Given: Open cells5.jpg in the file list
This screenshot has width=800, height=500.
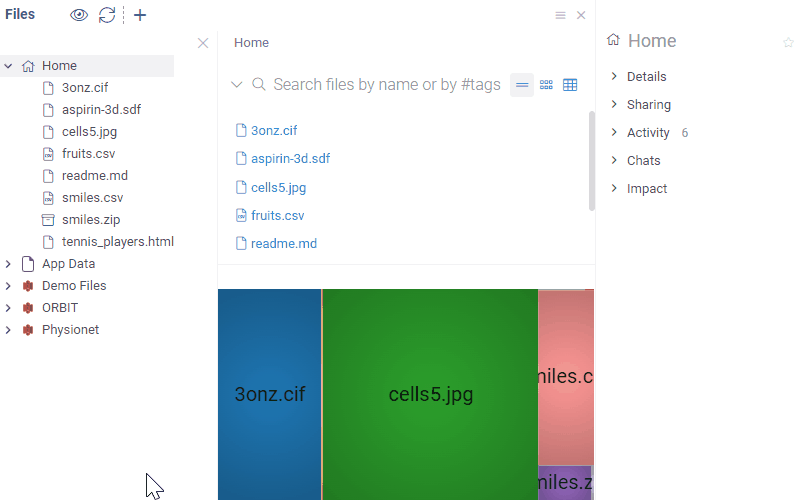Looking at the screenshot, I should (279, 188).
